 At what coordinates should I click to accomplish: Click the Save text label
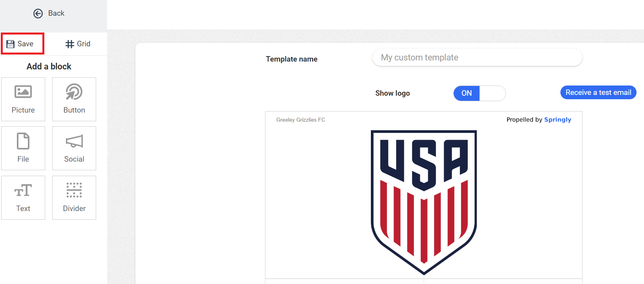click(x=26, y=44)
